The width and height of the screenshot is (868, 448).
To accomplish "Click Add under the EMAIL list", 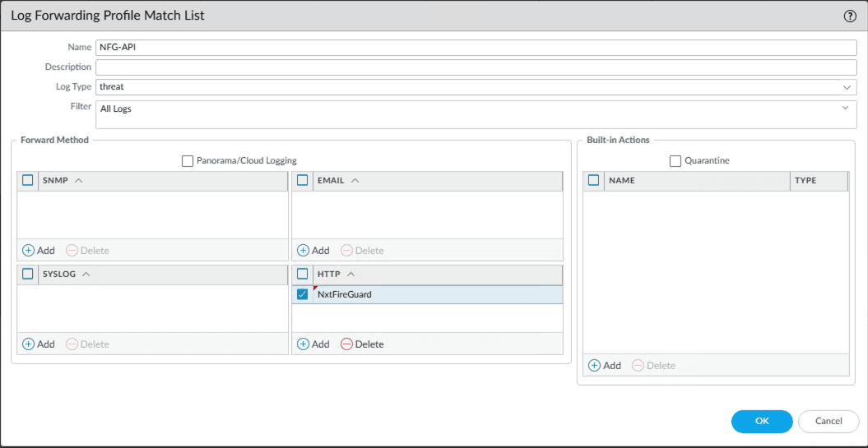I will tap(313, 251).
